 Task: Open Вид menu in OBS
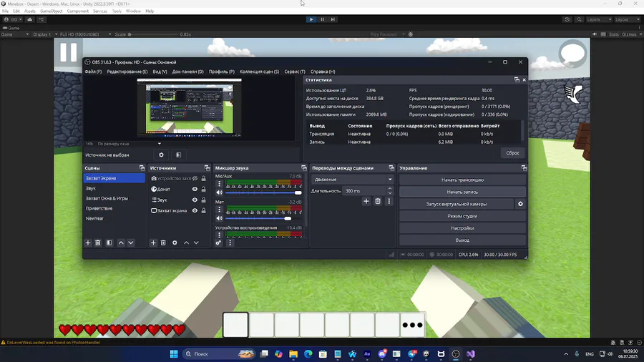point(160,72)
